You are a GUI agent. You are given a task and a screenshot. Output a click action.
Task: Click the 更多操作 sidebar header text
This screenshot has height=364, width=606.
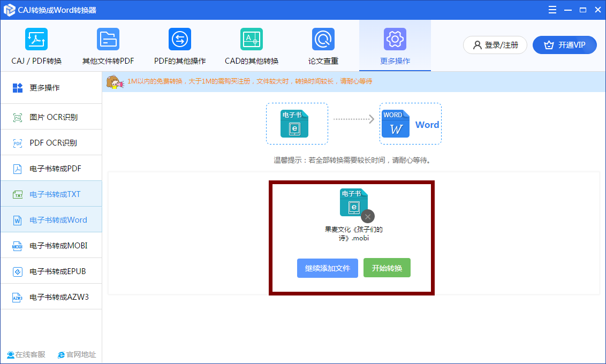click(x=44, y=88)
